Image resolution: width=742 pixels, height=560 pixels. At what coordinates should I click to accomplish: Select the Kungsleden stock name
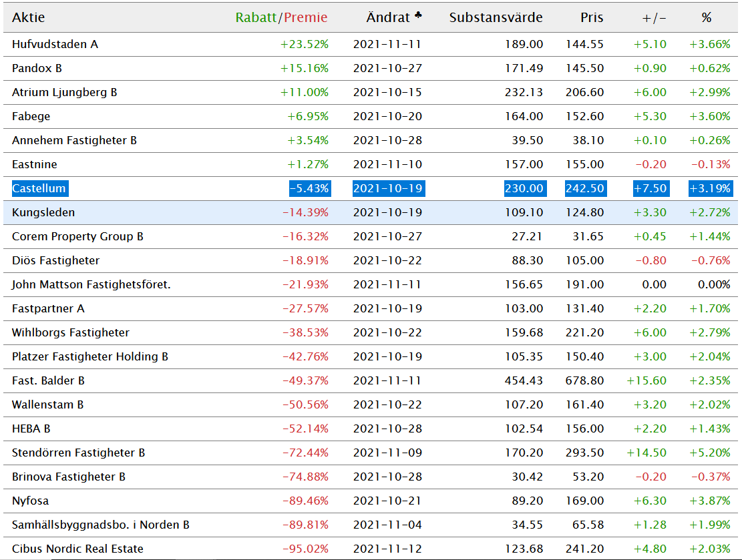[43, 212]
